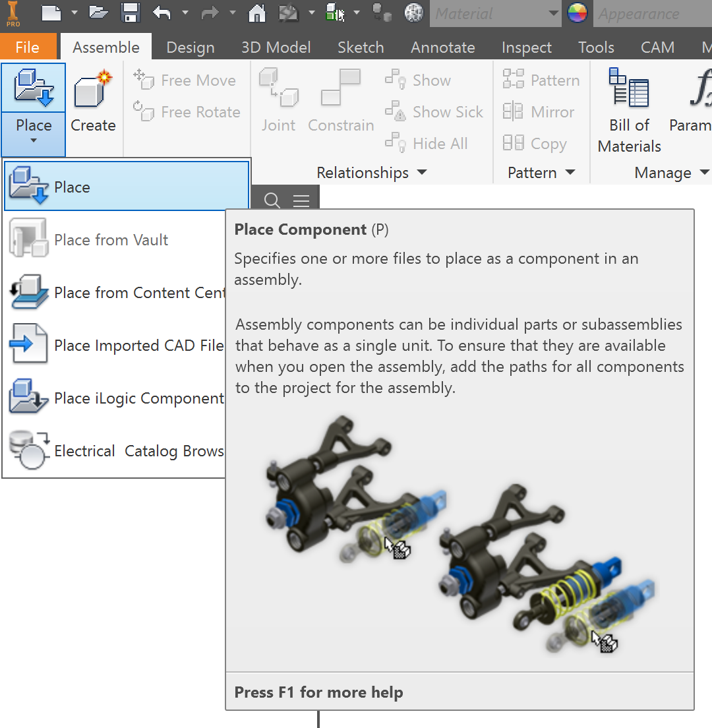Click the Save icon
Viewport: 712px width, 728px height.
coord(131,13)
